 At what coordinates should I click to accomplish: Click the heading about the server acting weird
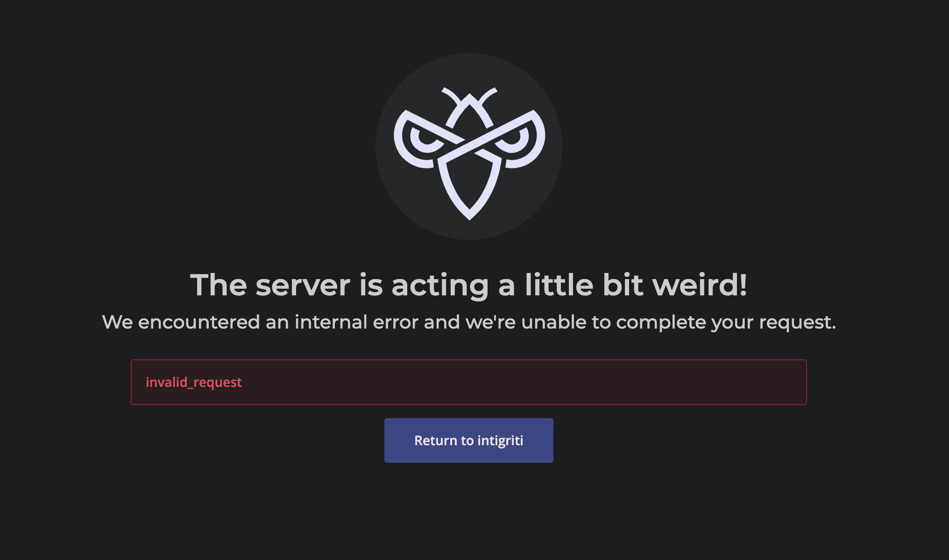click(x=469, y=285)
